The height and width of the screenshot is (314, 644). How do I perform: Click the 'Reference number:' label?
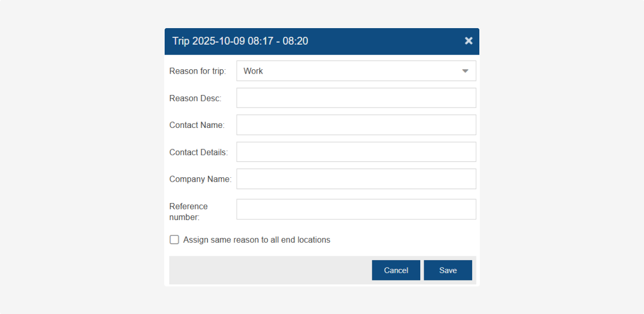click(188, 212)
